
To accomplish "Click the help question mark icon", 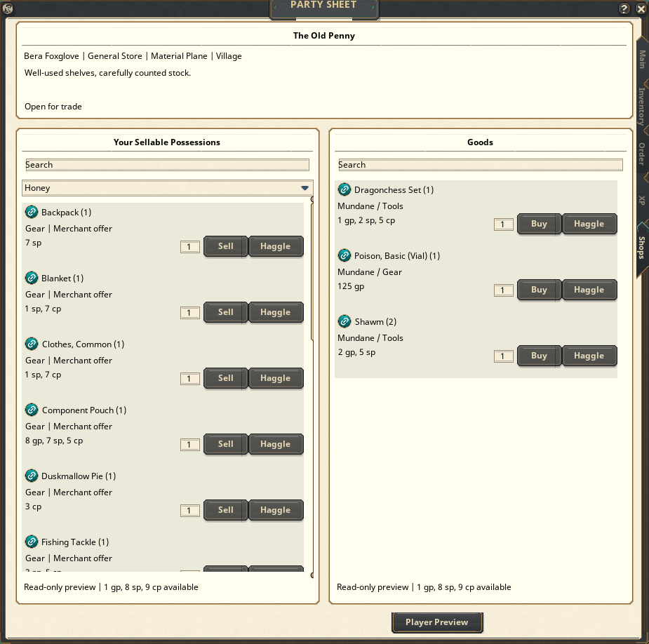I will [624, 8].
